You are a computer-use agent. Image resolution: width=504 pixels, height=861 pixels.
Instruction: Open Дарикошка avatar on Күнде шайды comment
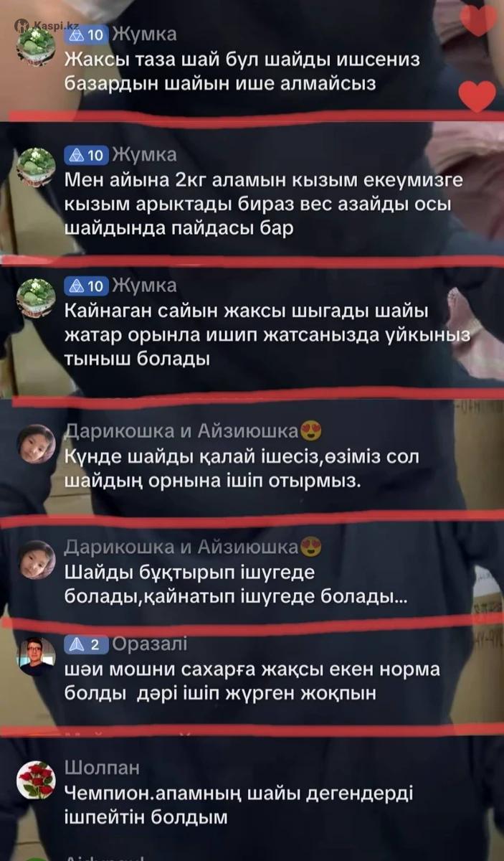point(37,444)
